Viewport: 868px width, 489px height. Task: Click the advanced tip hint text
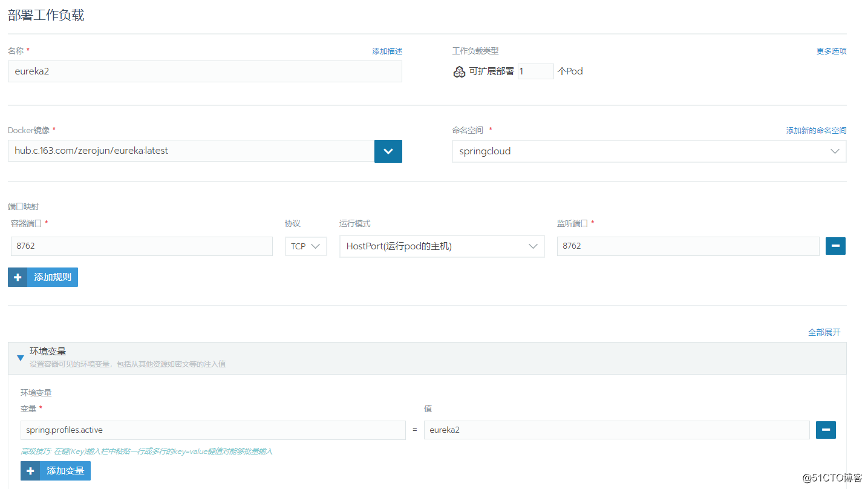146,451
